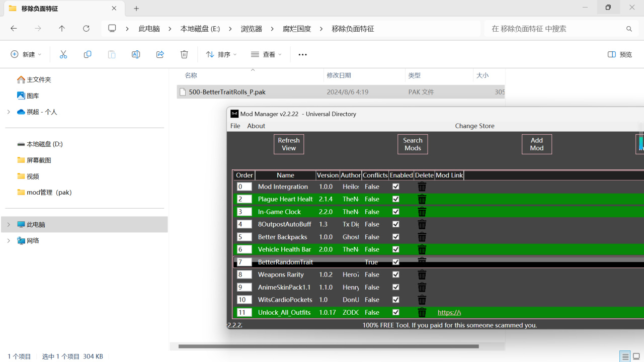Select the 500-BetterTraitRolls_P.pak file
The image size is (644, 362).
point(341,92)
